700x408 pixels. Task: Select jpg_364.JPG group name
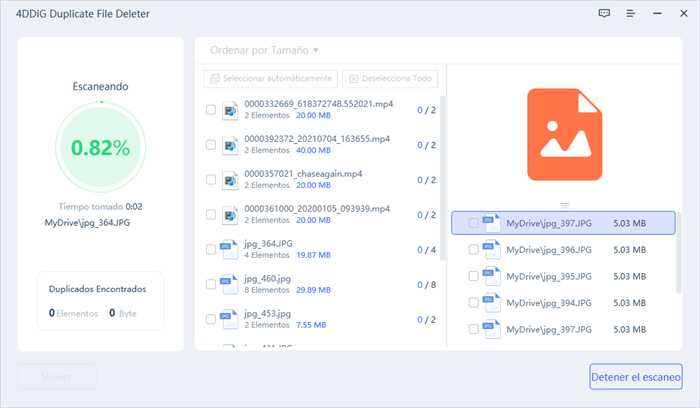tap(268, 244)
